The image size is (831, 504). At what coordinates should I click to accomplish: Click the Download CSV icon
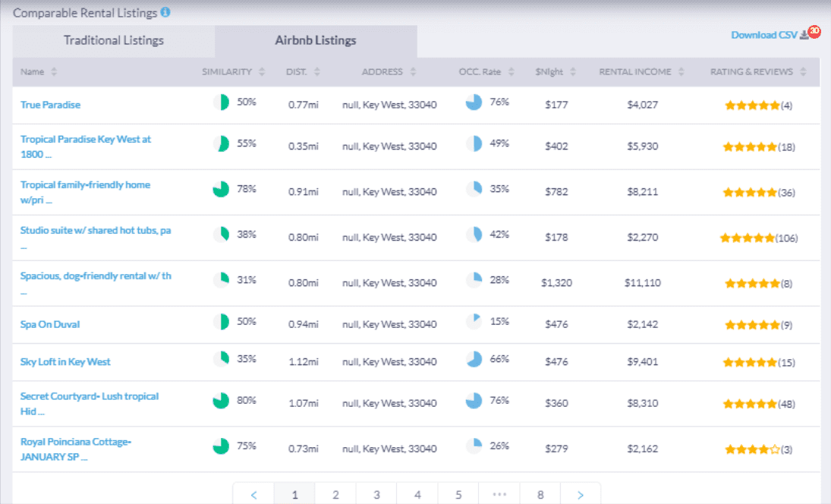coord(806,35)
